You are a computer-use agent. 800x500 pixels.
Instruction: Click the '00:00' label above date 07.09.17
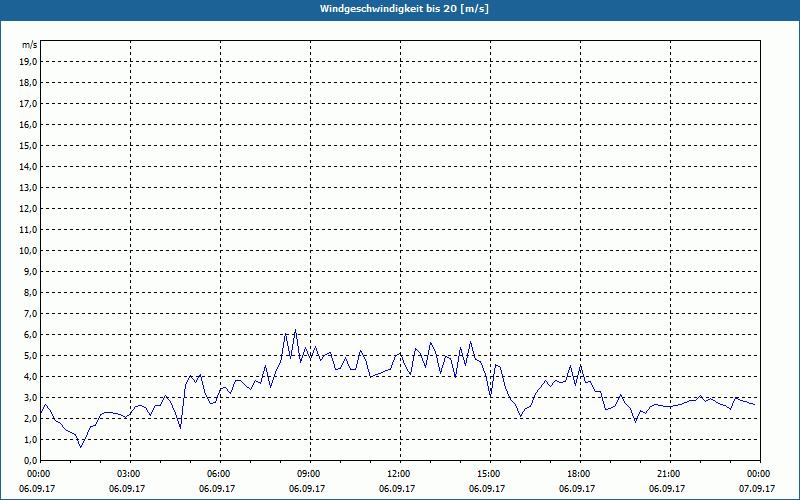coord(760,474)
